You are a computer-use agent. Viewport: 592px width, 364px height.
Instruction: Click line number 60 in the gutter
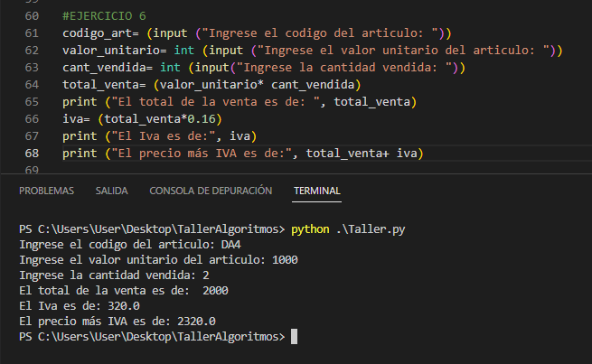32,16
